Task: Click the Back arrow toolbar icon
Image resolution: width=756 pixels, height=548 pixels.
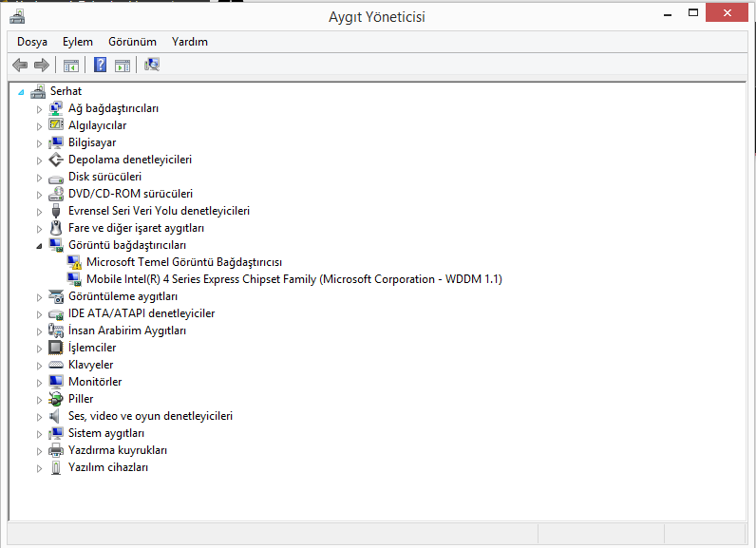Action: [x=20, y=65]
